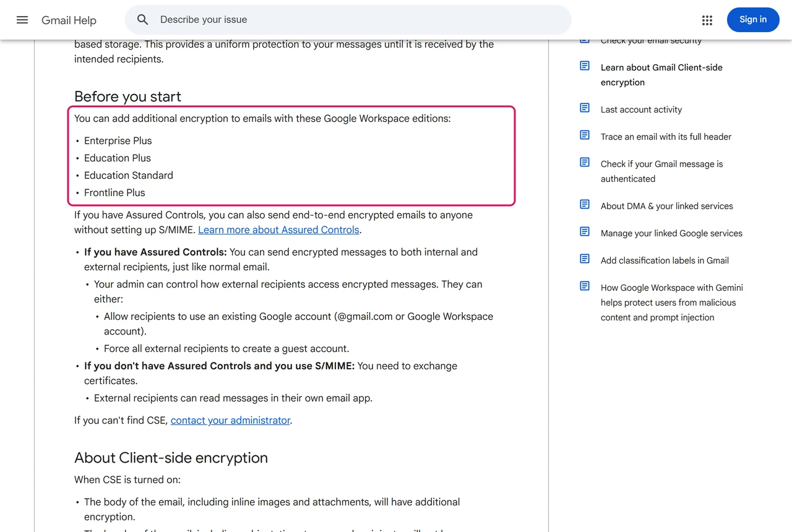Click the article icon beside How Google Workspace with Gemini
The height and width of the screenshot is (532, 792).
click(x=585, y=286)
